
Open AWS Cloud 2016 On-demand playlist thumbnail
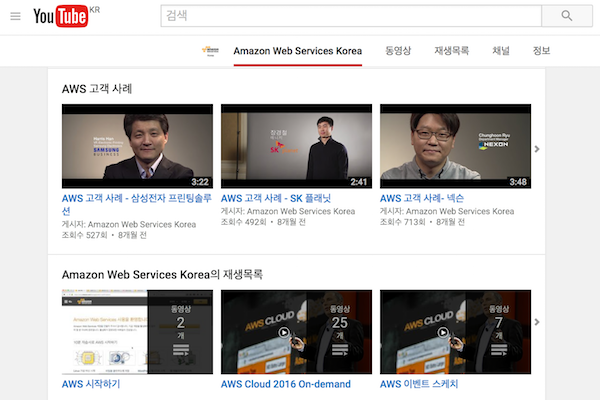pos(296,332)
